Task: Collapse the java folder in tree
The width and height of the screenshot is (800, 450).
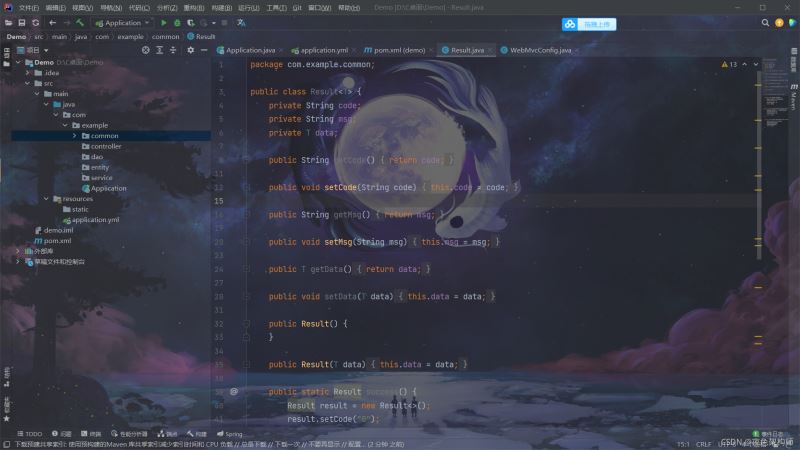Action: tap(46, 104)
